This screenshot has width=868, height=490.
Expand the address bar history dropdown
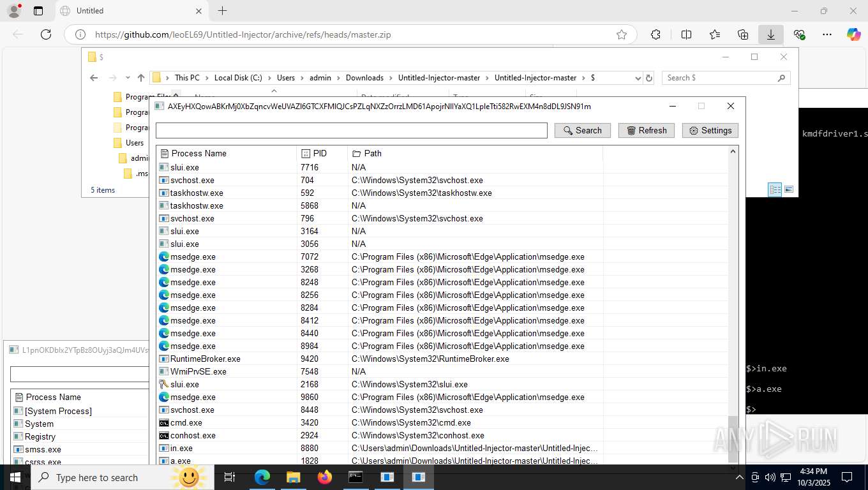click(x=638, y=78)
